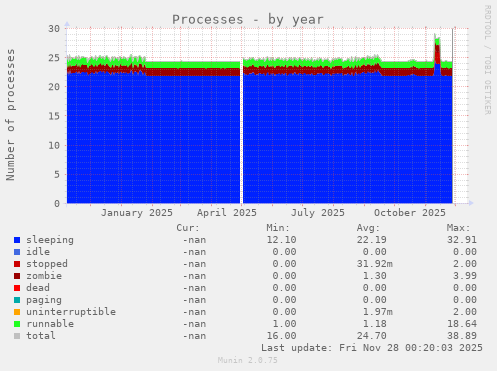Click the dead legend color swatch
Image resolution: width=497 pixels, height=371 pixels.
point(17,288)
